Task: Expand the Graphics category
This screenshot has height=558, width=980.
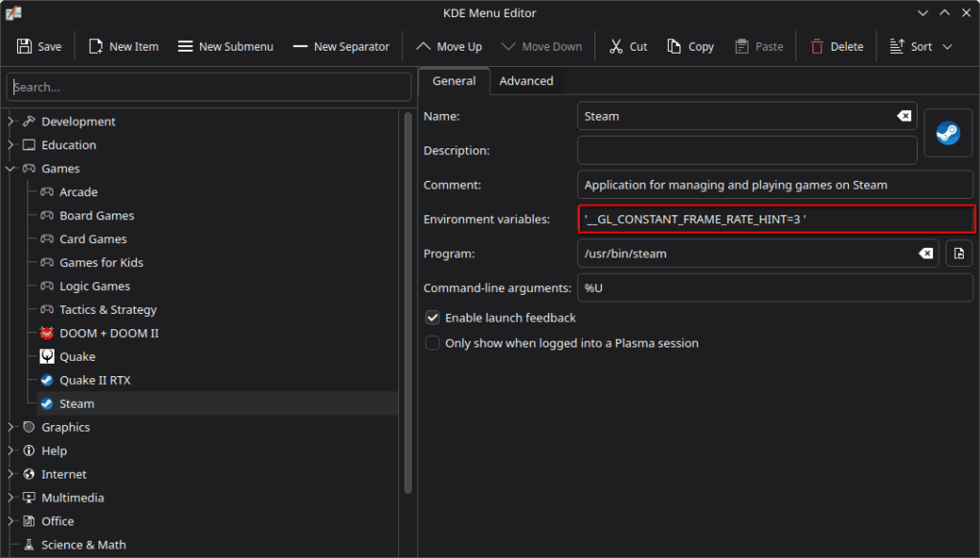Action: [x=10, y=427]
